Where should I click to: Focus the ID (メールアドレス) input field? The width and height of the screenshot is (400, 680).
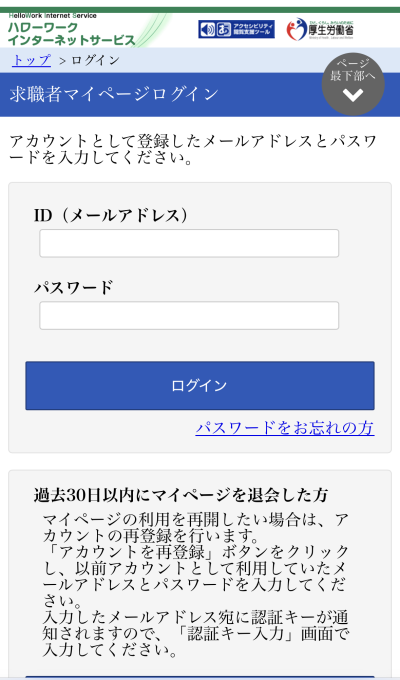(189, 243)
